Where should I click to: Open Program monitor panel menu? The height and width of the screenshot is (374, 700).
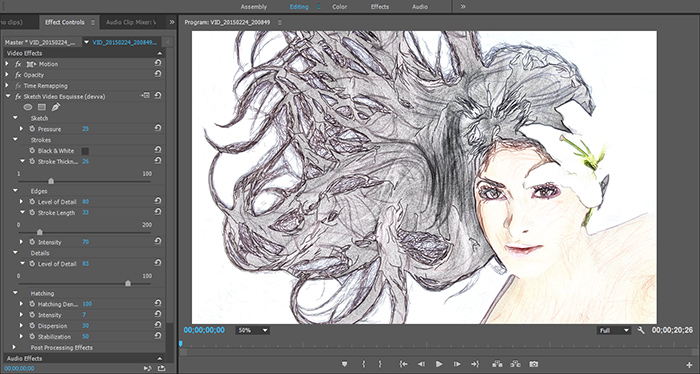coord(280,22)
